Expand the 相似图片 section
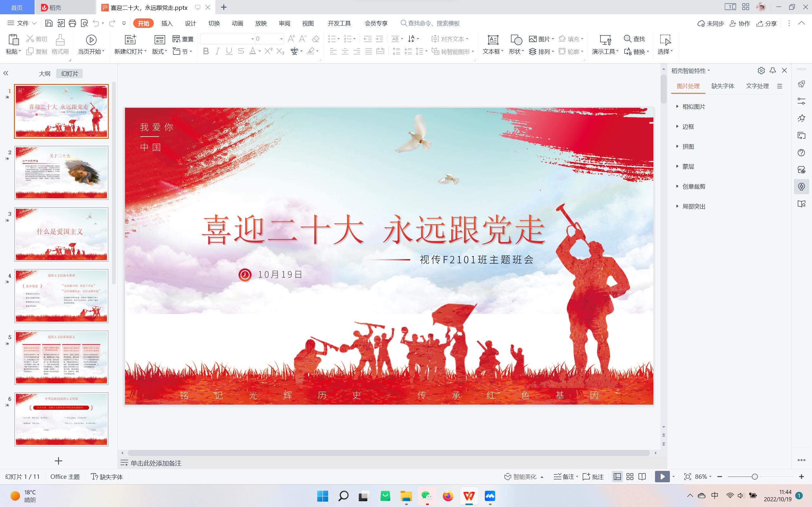The width and height of the screenshot is (812, 507). pyautogui.click(x=694, y=107)
